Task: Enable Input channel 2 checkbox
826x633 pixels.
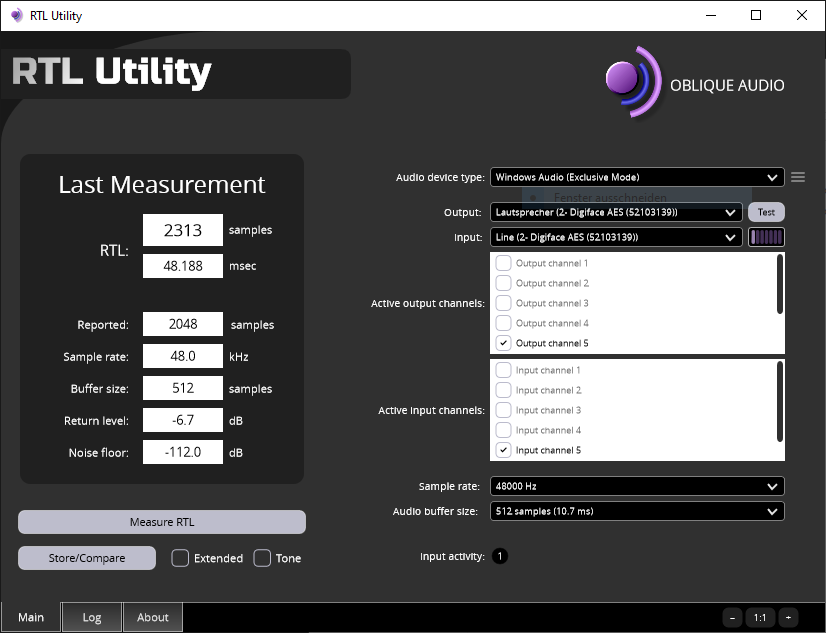Action: (503, 390)
